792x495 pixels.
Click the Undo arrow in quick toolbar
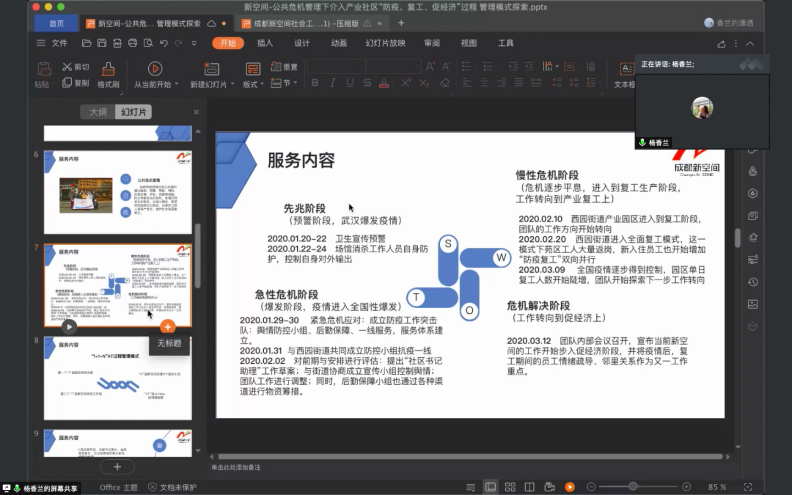click(x=163, y=43)
